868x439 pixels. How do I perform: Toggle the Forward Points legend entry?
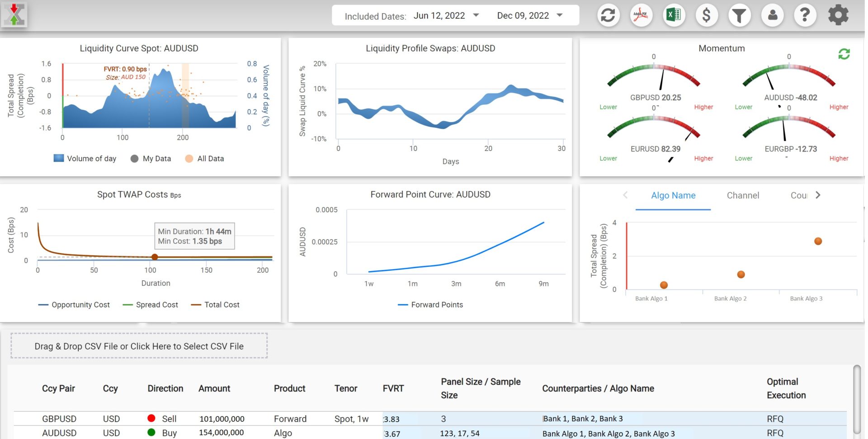coord(430,304)
